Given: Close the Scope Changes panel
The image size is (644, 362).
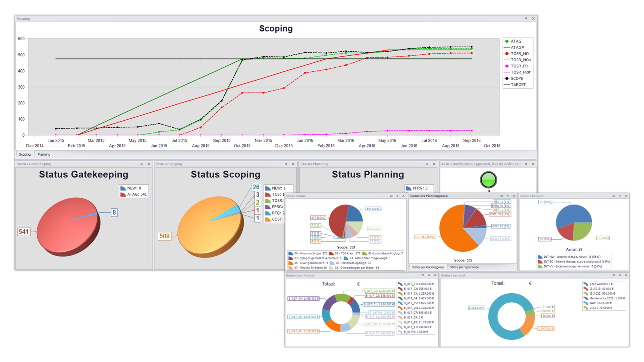Looking at the screenshot, I should point(626,196).
